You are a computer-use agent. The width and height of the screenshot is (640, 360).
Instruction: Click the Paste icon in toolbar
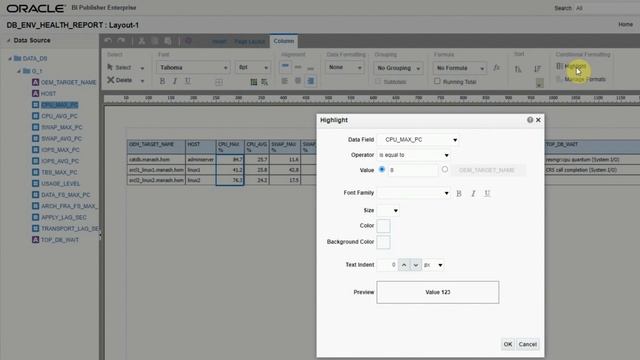point(168,41)
